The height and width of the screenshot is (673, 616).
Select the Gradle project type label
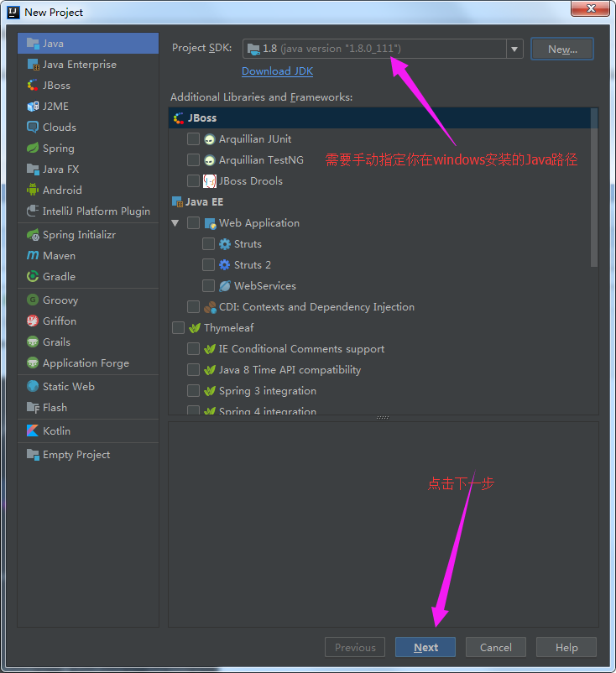[60, 277]
